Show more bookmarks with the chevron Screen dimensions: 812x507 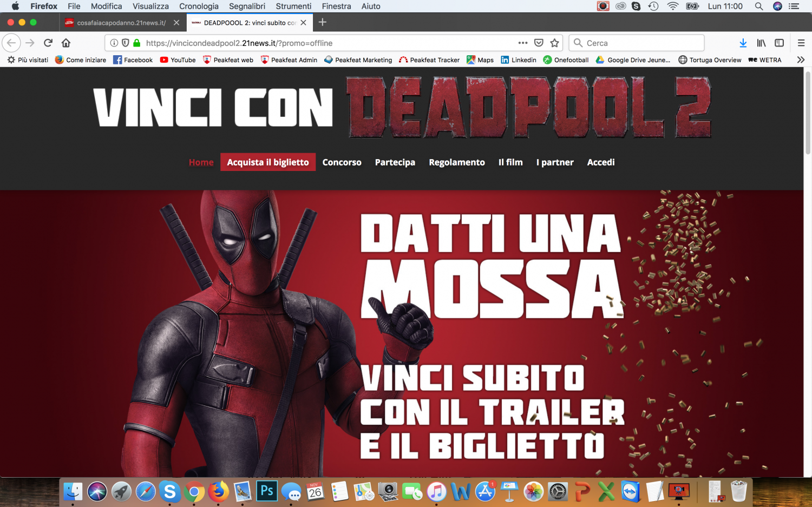coord(801,60)
